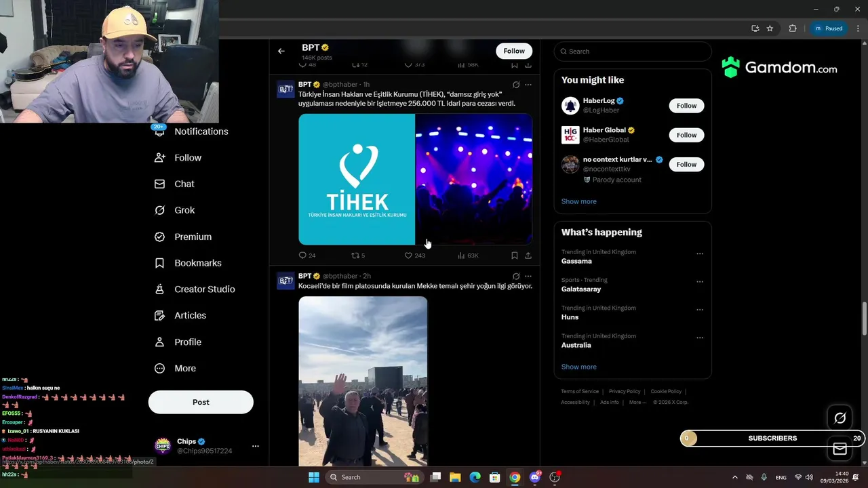Open Bookmarks from the sidebar
This screenshot has height=488, width=868.
189,263
